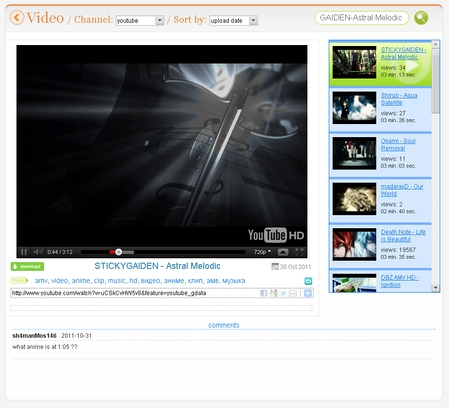Screen dimensions: 449x408
Task: Click the Video heading text
Action: coord(45,18)
